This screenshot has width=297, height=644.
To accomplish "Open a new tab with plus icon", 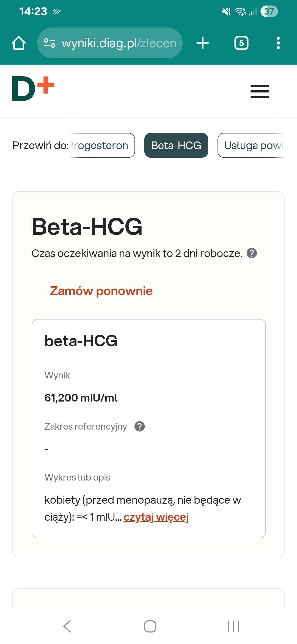I will [203, 43].
